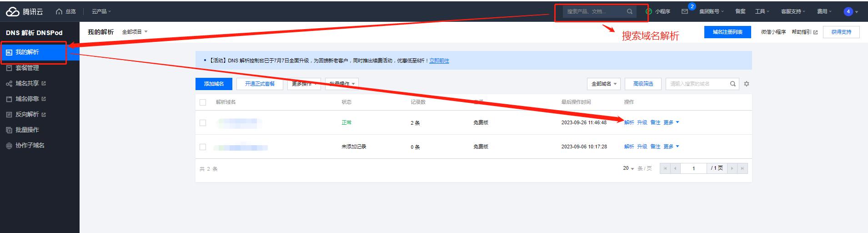Open 套餐管理 in the sidebar
868x233 pixels.
(x=27, y=68)
